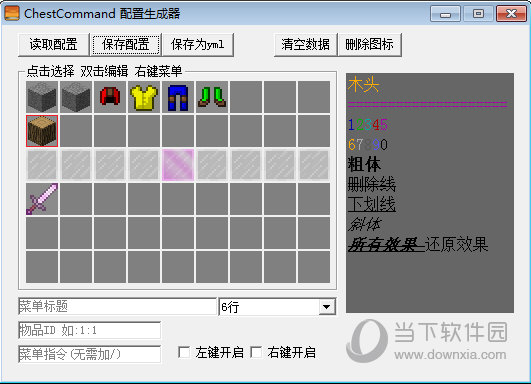Select the first stone block item slot

pos(42,97)
